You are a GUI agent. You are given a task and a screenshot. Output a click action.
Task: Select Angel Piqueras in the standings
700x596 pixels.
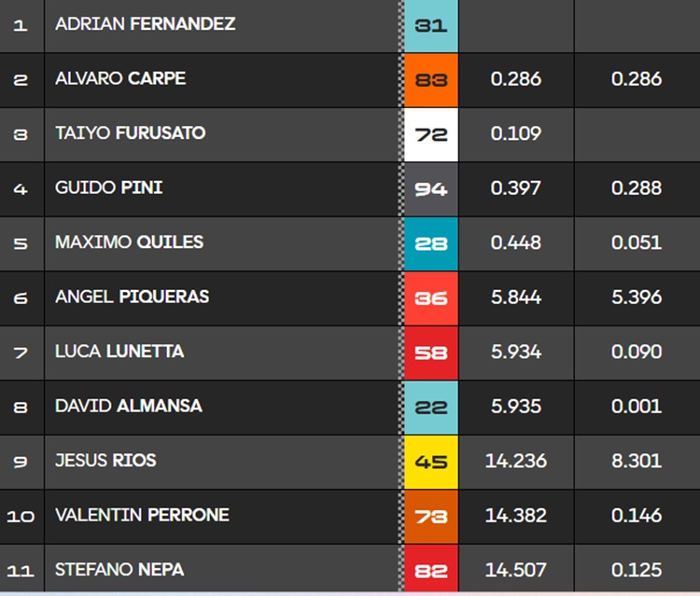pos(132,297)
